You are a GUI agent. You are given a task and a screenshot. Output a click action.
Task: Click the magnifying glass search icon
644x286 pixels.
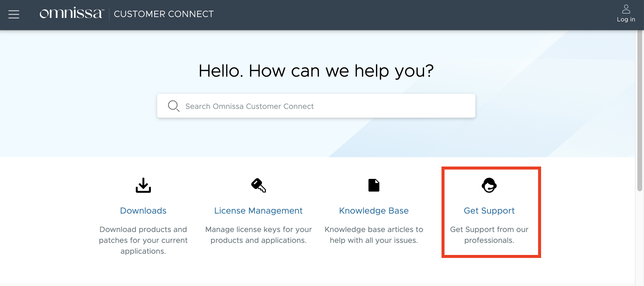(174, 106)
